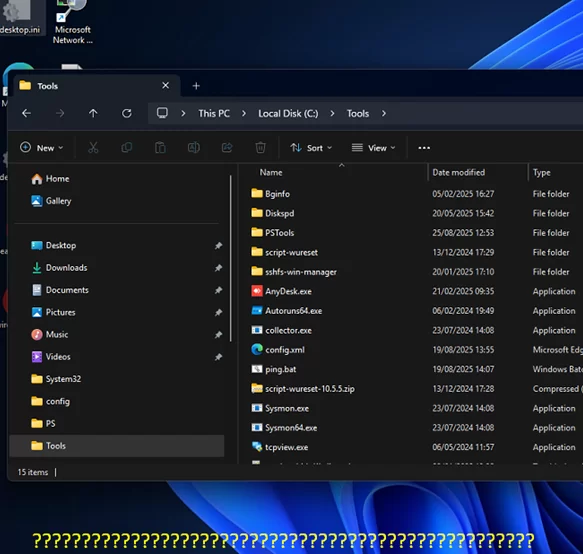Screen dimensions: 583x554
Task: Select the PSTools folder
Action: 273,233
